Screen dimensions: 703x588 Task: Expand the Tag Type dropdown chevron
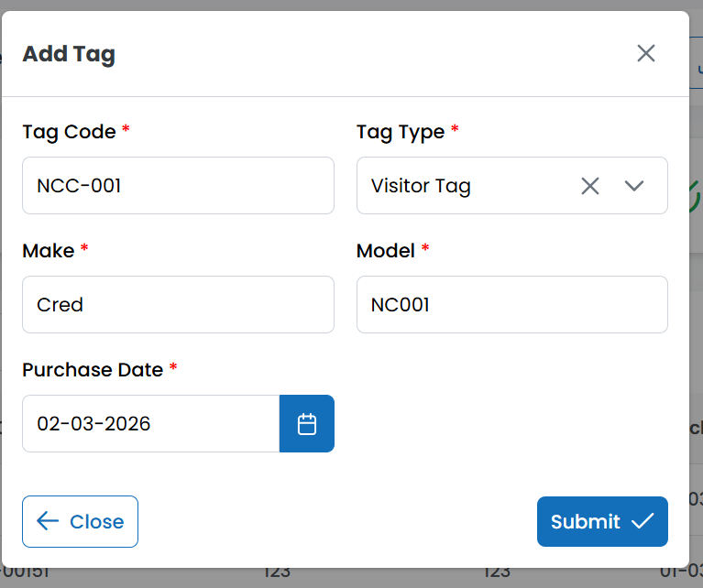coord(634,186)
